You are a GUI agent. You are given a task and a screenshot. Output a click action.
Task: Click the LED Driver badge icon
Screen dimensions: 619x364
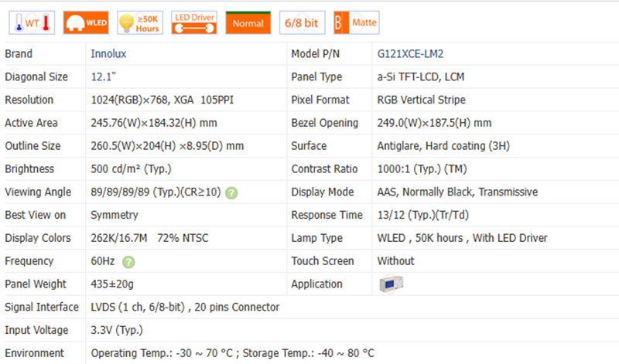tap(194, 23)
